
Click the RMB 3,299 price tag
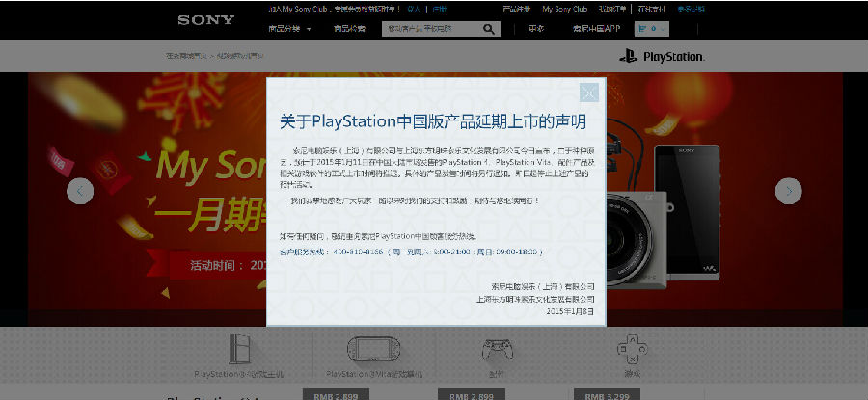pos(607,394)
